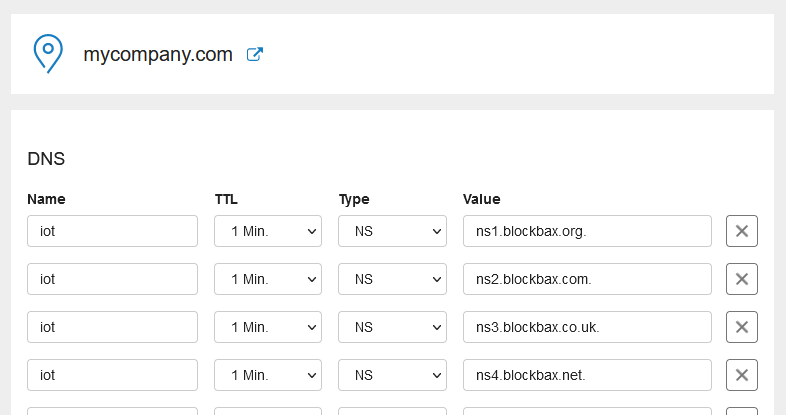Viewport: 786px width, 415px height.
Task: Open TTL dropdown for ns2.blockbax.com. row
Action: (x=268, y=279)
